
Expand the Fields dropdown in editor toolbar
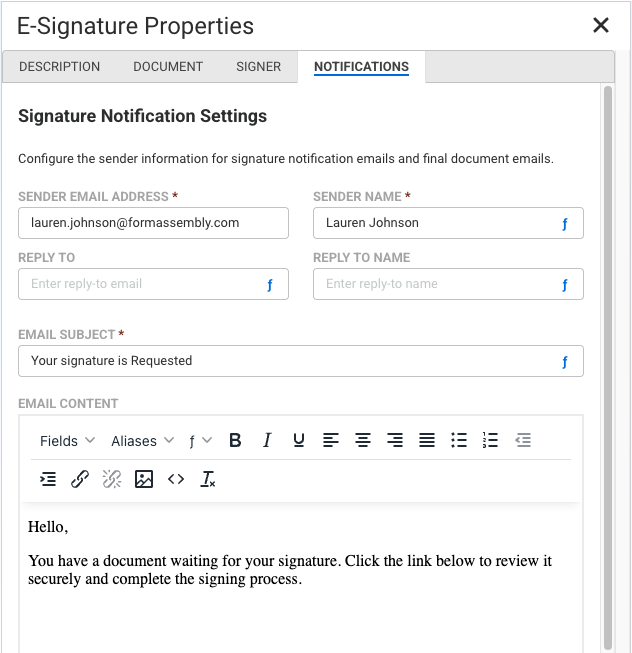click(67, 441)
